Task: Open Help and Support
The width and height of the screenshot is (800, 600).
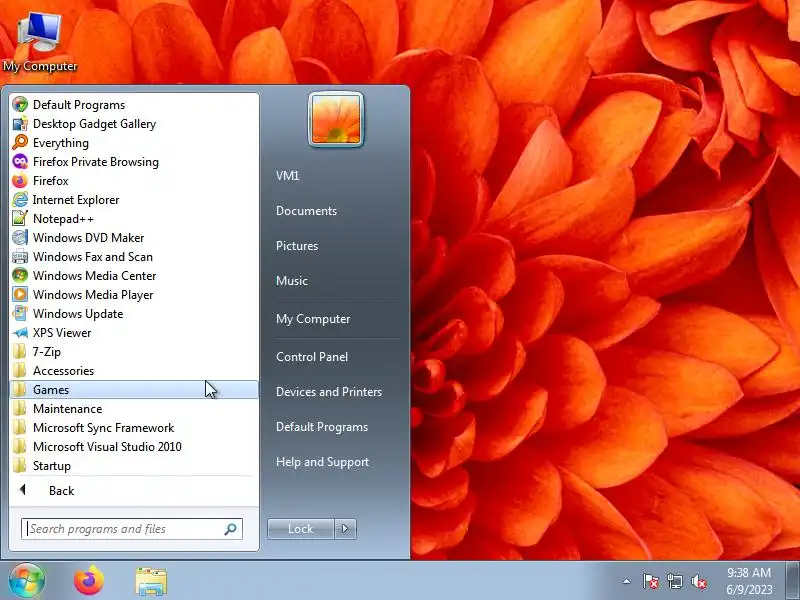Action: (x=322, y=462)
